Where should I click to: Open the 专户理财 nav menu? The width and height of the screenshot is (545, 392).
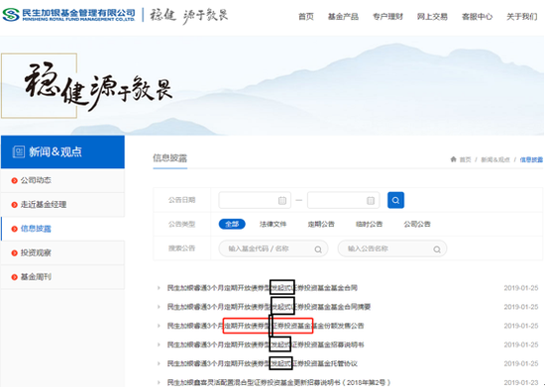pyautogui.click(x=387, y=17)
